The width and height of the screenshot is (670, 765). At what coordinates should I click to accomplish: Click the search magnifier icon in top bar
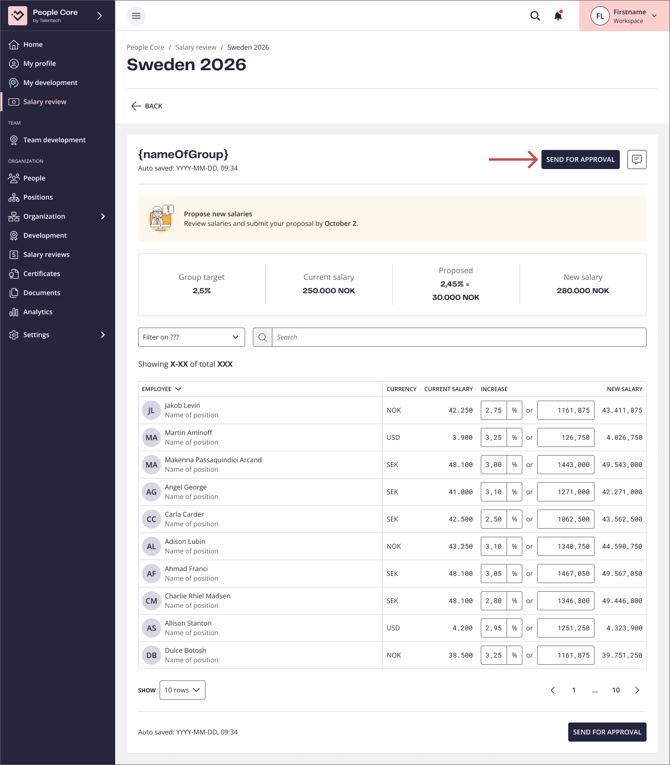coord(535,16)
